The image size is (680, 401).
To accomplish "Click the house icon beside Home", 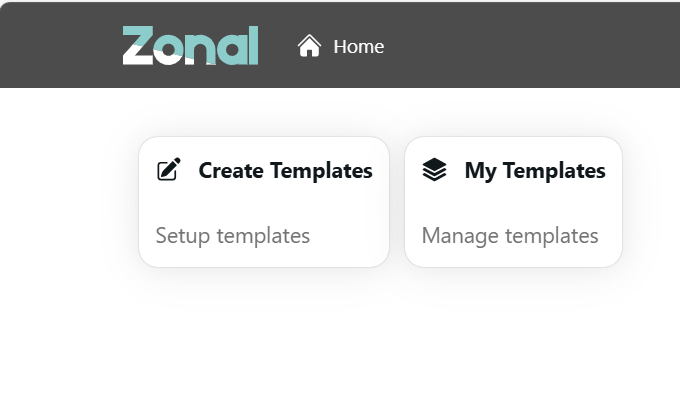I will click(x=309, y=46).
